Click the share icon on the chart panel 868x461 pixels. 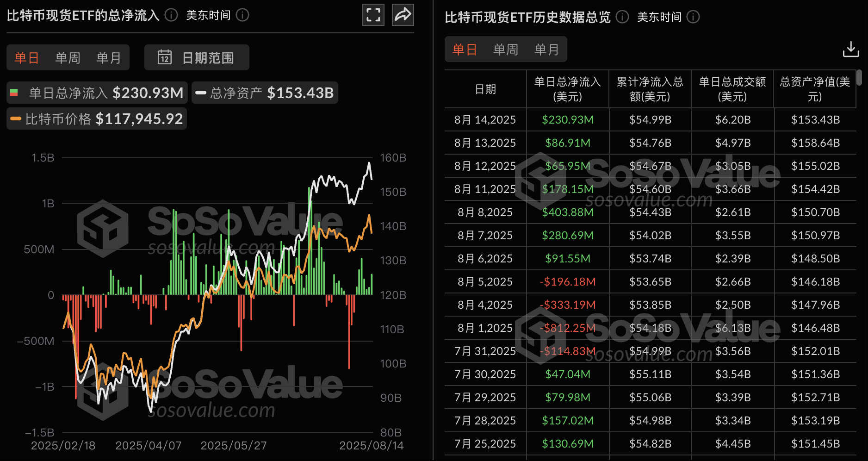(403, 15)
